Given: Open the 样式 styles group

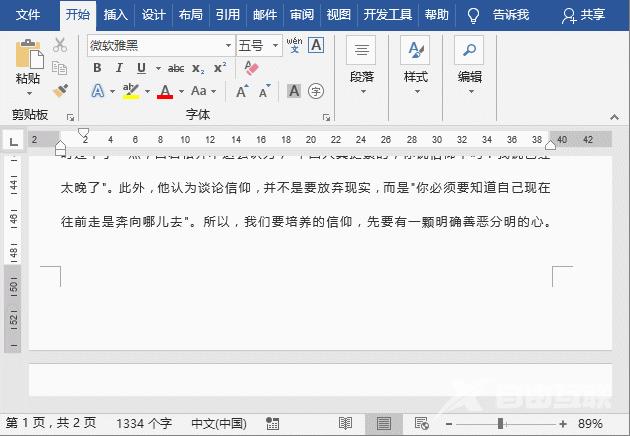Looking at the screenshot, I should 415,66.
